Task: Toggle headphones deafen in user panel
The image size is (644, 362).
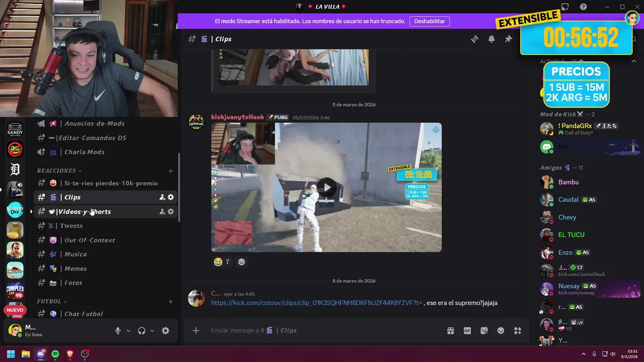Action: (141, 330)
